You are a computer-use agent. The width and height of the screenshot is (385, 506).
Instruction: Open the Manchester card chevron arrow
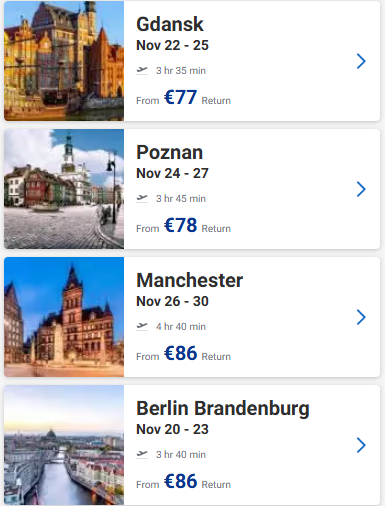click(361, 317)
